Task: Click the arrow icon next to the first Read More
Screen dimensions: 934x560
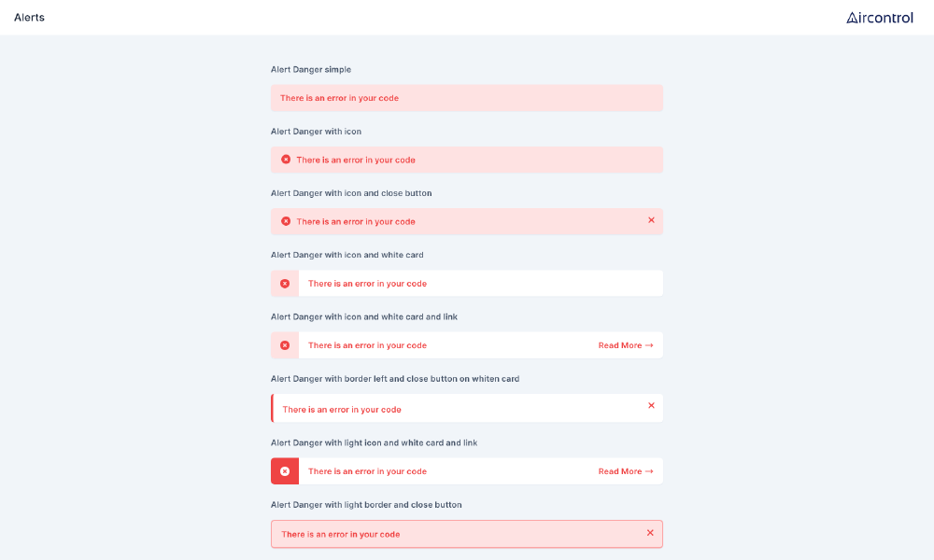Action: coord(648,344)
